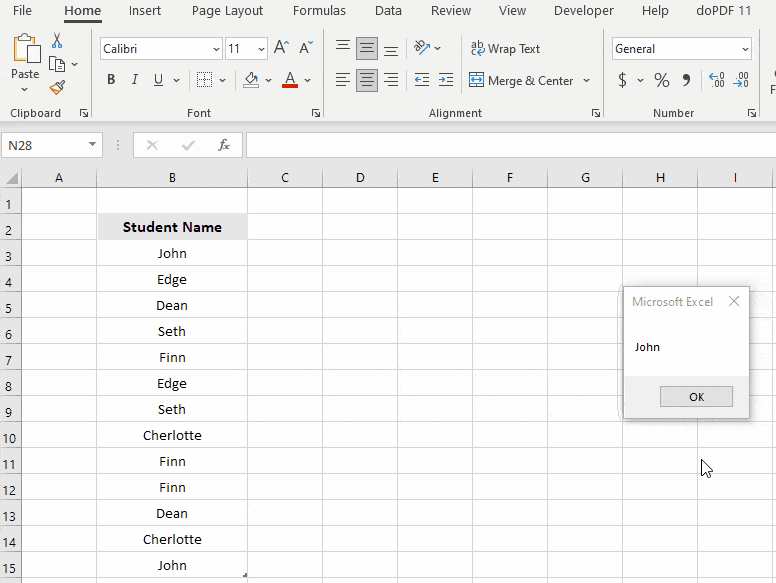776x583 pixels.
Task: Cut selection with the scissors icon
Action: click(57, 41)
